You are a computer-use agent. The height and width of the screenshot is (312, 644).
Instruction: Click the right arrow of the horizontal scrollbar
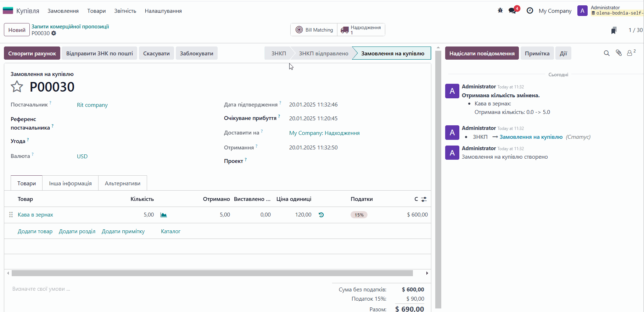point(427,273)
